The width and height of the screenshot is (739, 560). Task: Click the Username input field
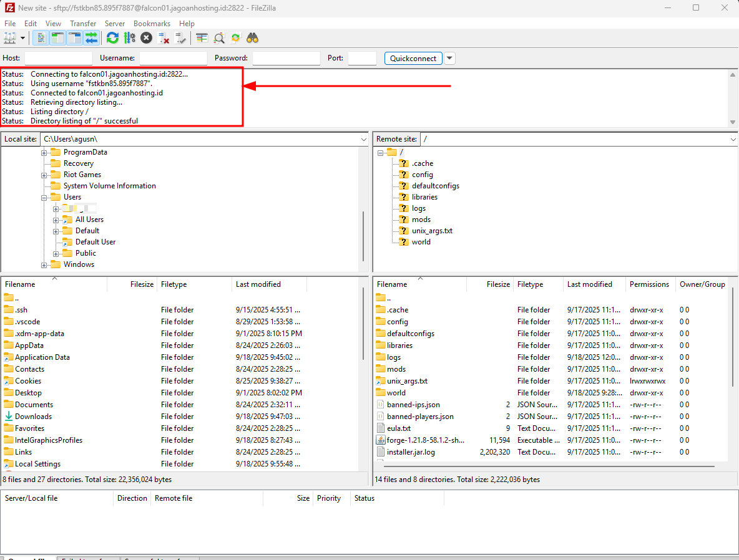[174, 58]
